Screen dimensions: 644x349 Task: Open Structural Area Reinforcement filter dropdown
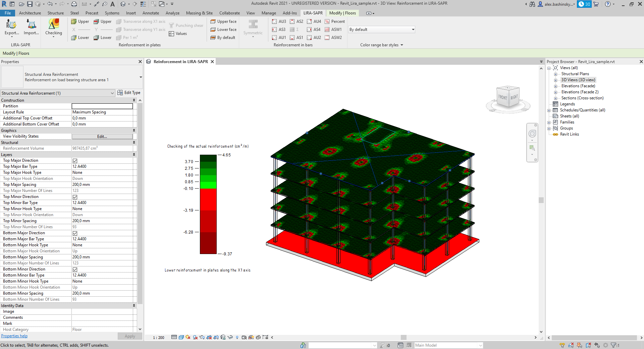pyautogui.click(x=58, y=93)
